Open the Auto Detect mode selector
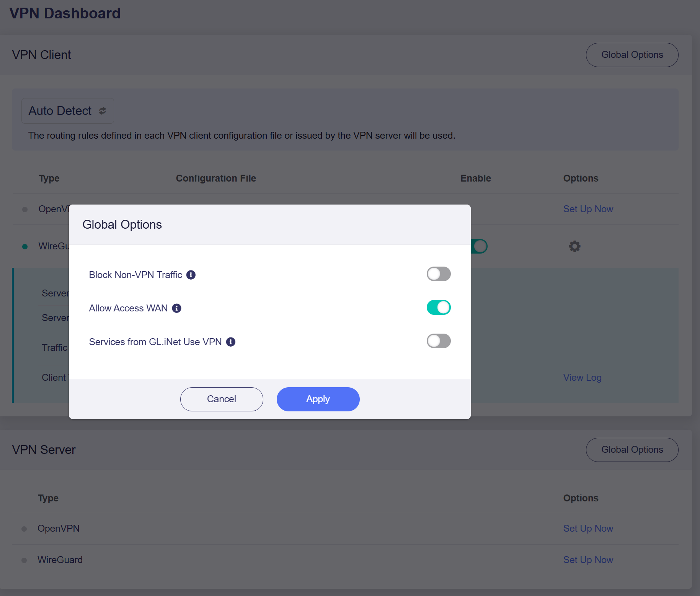The image size is (700, 596). (67, 111)
